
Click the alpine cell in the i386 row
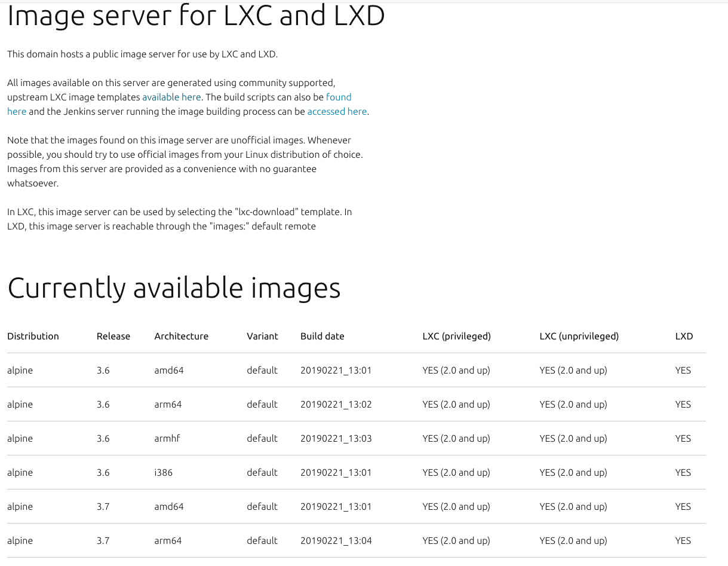point(20,472)
